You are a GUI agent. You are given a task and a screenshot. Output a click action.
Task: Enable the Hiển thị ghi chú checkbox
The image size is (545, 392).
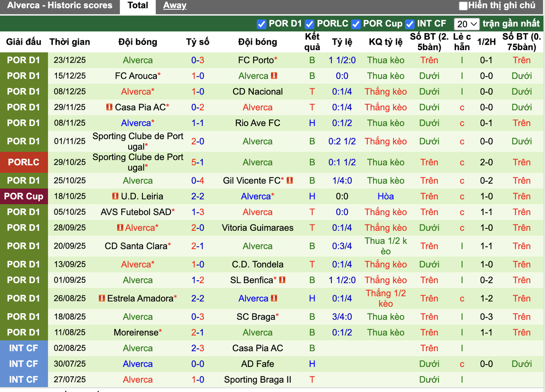click(x=463, y=6)
